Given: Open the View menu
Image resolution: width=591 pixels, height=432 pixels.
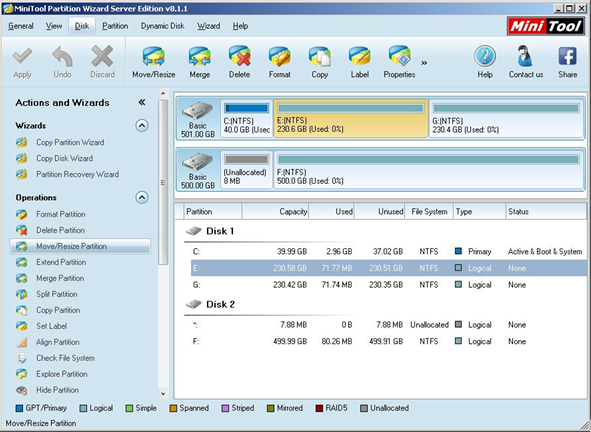Looking at the screenshot, I should click(x=54, y=26).
